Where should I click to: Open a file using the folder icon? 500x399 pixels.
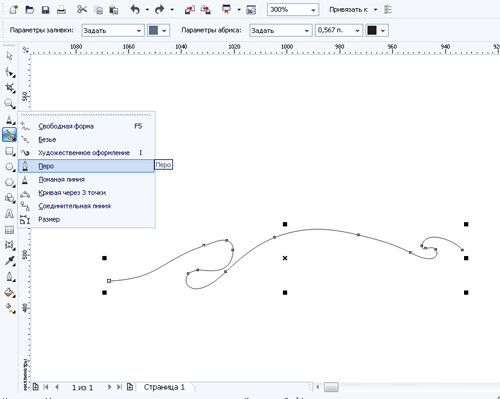(x=30, y=10)
